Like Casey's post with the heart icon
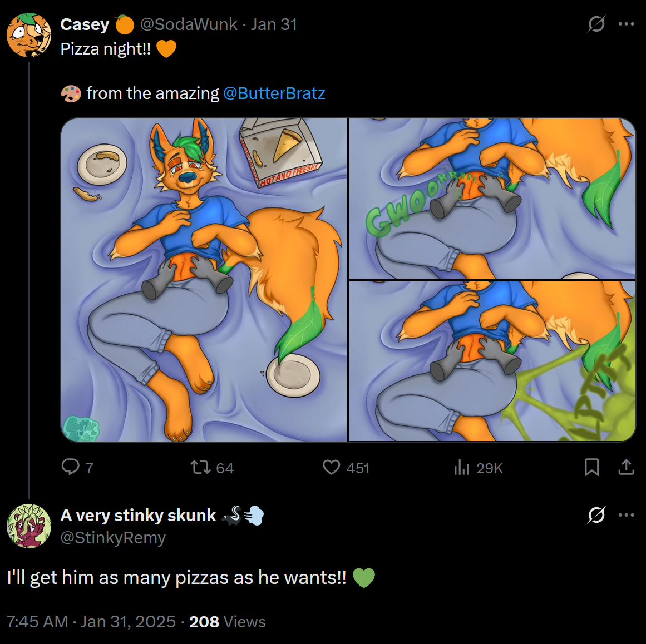Screen dimensions: 646x644 tap(332, 467)
